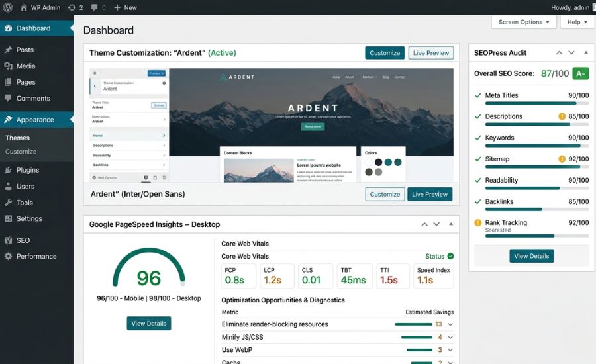
Task: Click Live Preview in Theme Customization header
Action: [431, 53]
